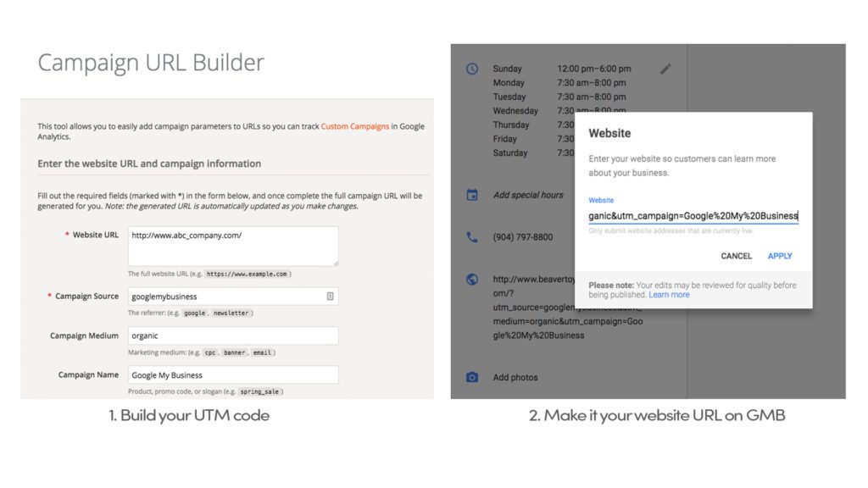Click the Saturday row label
Viewport: 868px width, 488px height.
(509, 152)
